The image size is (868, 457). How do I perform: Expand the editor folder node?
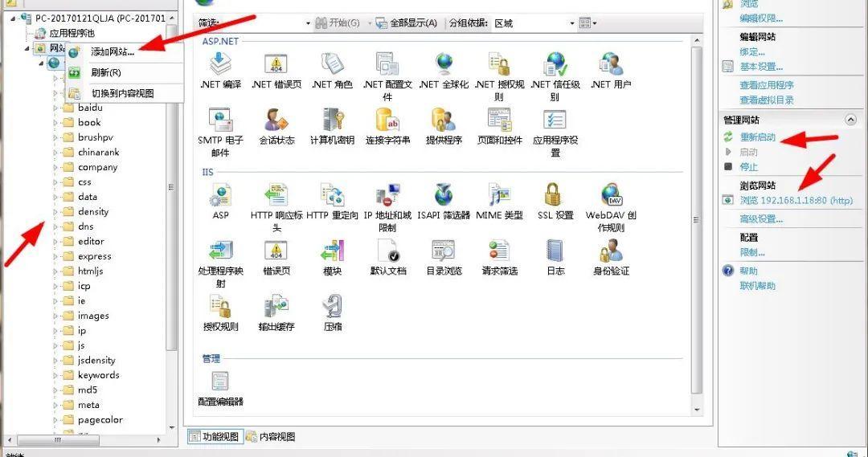click(55, 241)
